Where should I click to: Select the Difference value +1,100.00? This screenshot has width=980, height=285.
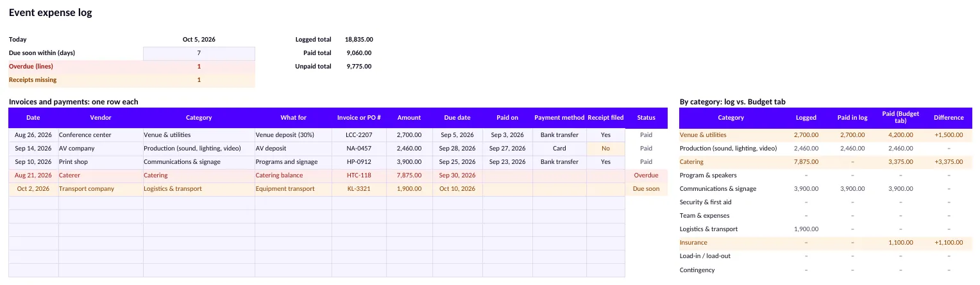[x=949, y=243]
